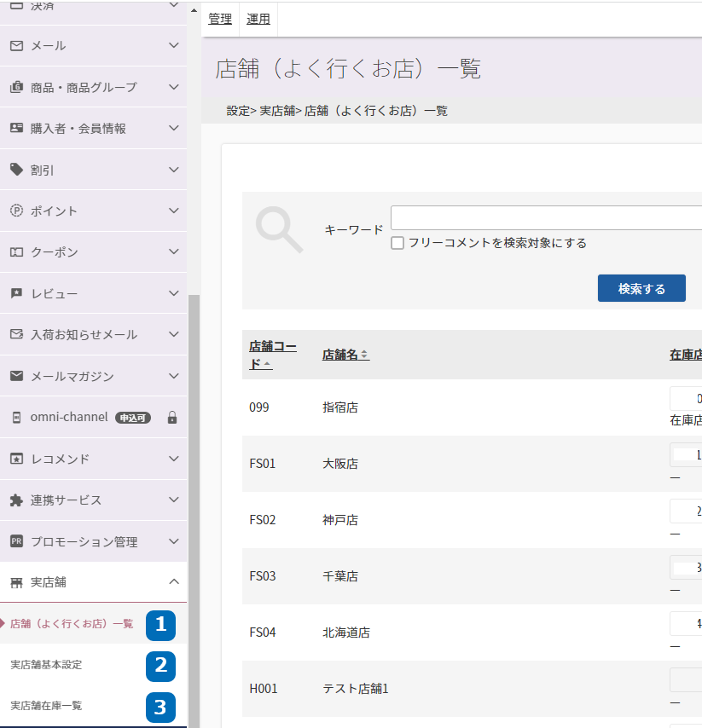Click the メールマガジン solid envelope icon
Image resolution: width=702 pixels, height=728 pixels.
point(16,376)
